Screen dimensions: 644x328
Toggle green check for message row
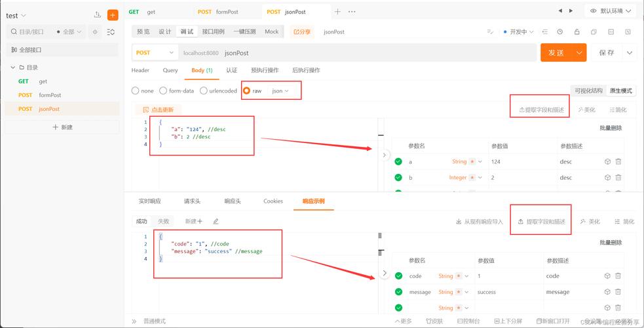pyautogui.click(x=398, y=292)
